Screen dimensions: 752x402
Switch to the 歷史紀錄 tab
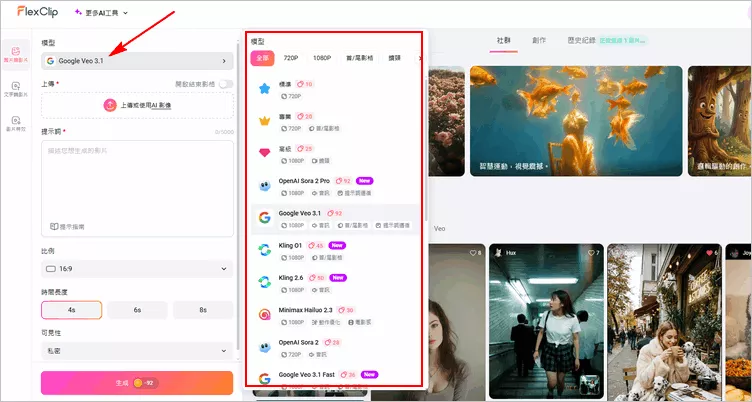coord(581,41)
